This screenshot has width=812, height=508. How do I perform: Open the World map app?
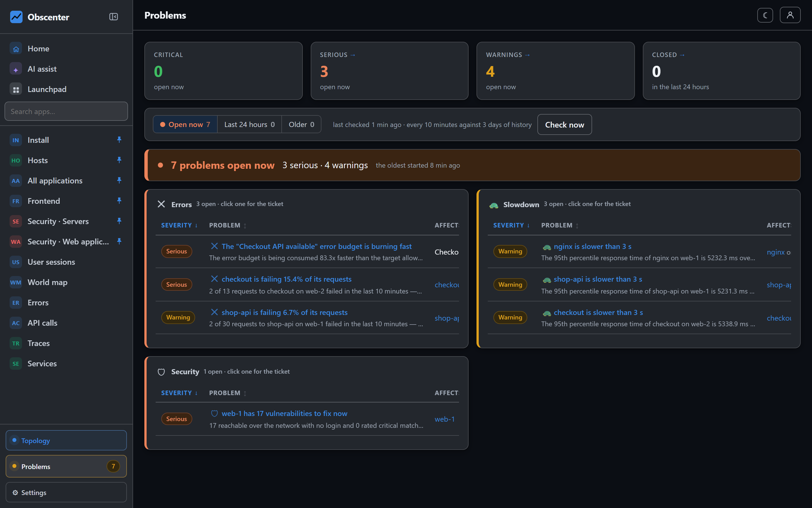click(66, 282)
